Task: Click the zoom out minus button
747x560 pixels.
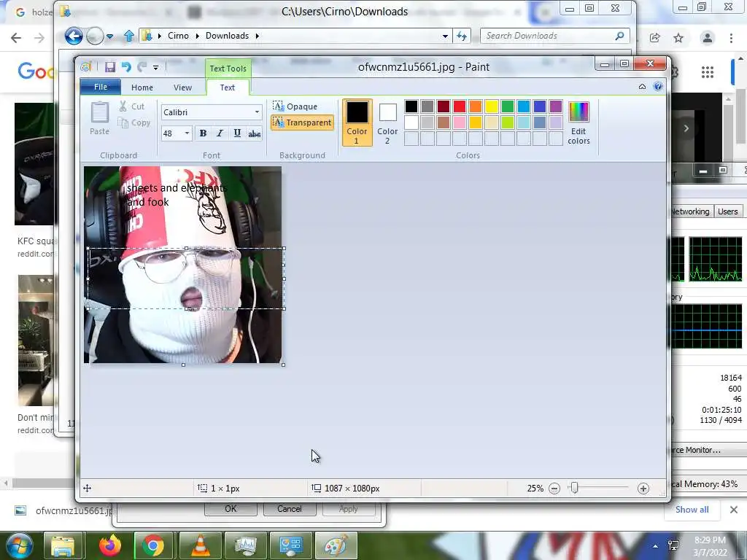Action: point(554,489)
